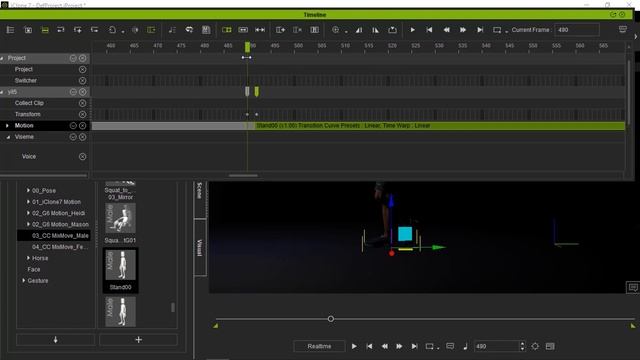
Task: Click the loop swap-arrows icon in toolbar
Action: pos(189,30)
